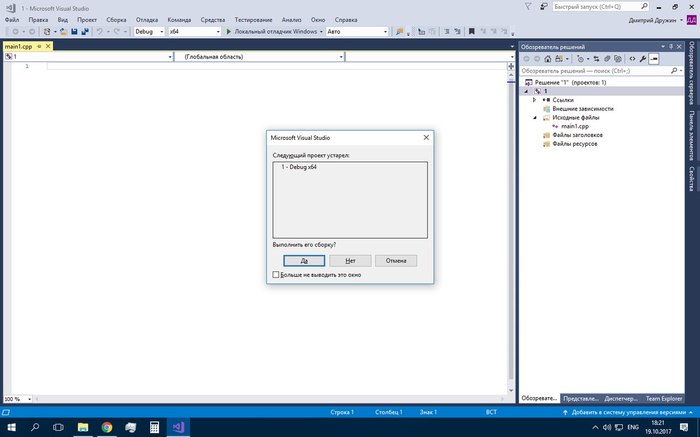
Task: Click the Quick Launch search magnifier
Action: [x=644, y=7]
